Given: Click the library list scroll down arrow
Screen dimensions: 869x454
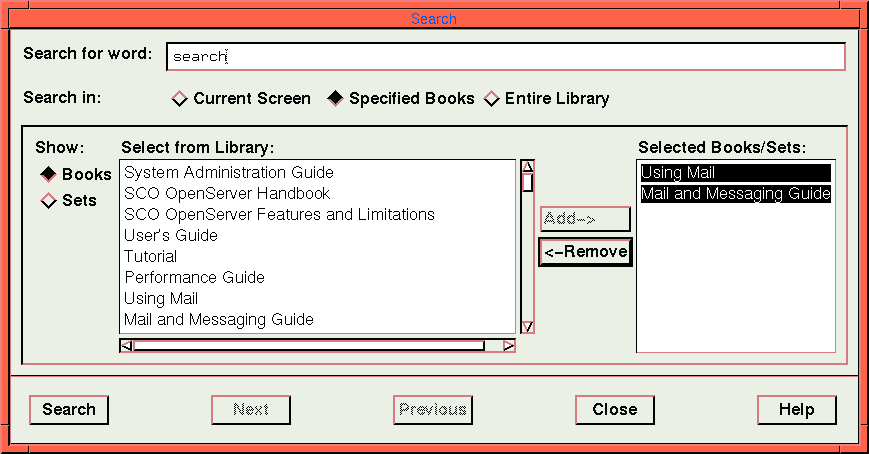Looking at the screenshot, I should coord(528,326).
